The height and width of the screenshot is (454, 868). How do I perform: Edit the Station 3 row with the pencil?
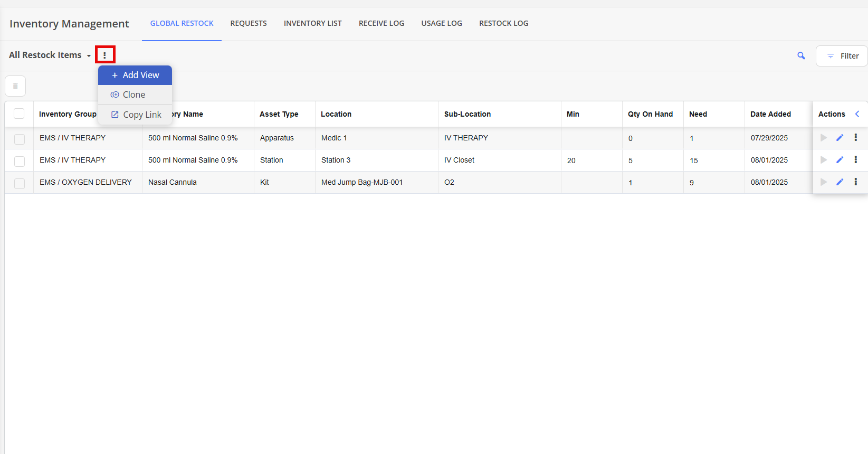click(840, 160)
